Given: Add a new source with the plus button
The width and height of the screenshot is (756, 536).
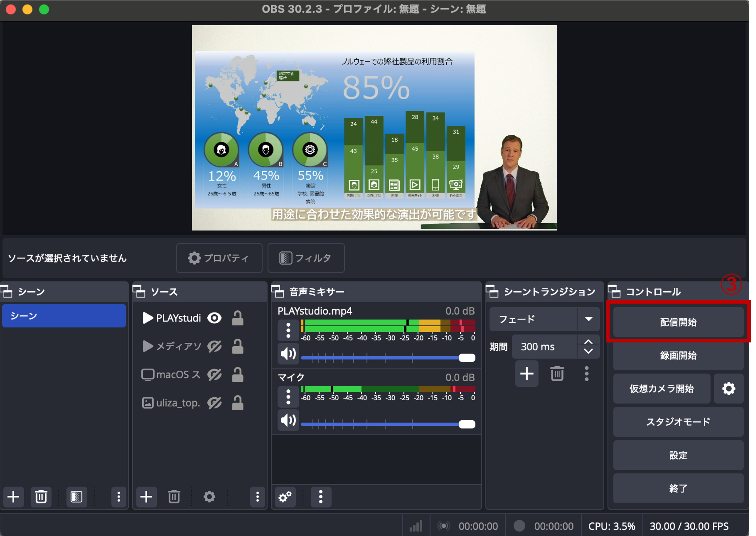Looking at the screenshot, I should (x=146, y=496).
